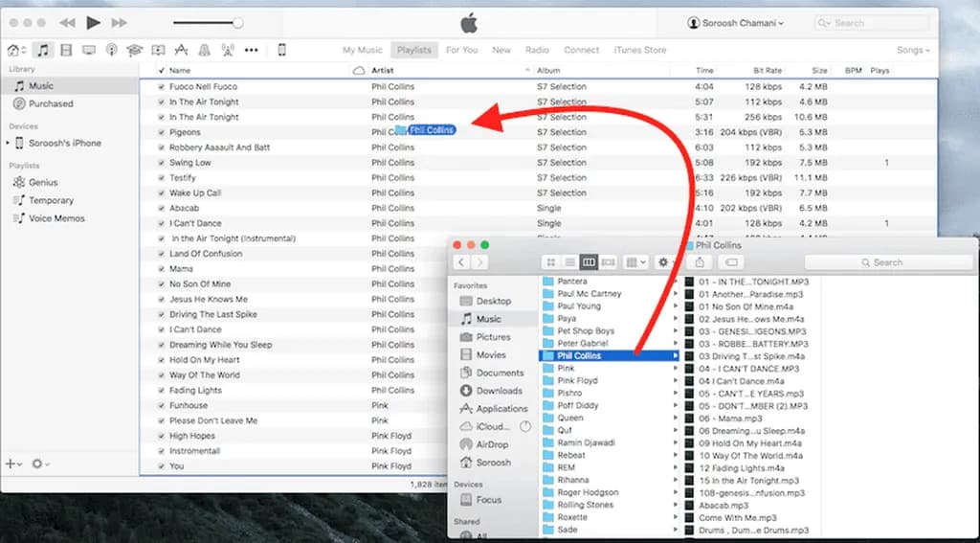Select the iPhone device icon in toolbar
980x543 pixels.
[282, 50]
